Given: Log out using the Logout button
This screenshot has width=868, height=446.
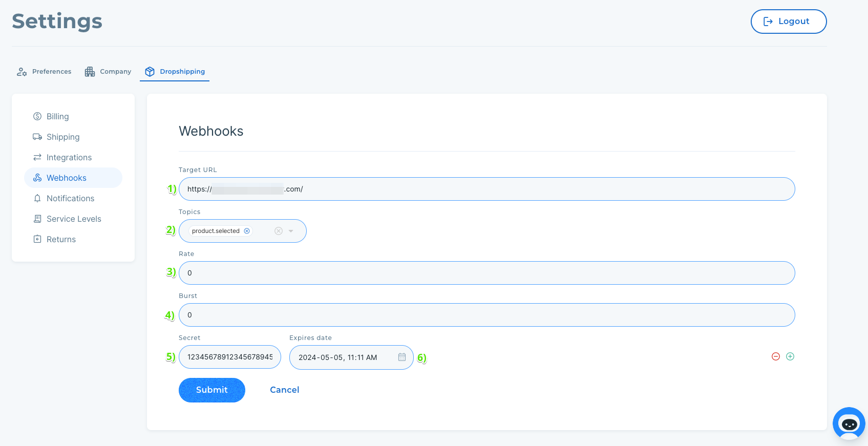Looking at the screenshot, I should point(788,22).
